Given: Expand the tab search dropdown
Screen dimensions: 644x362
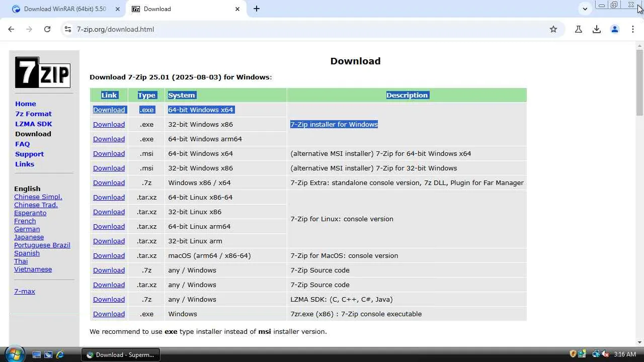Looking at the screenshot, I should (x=585, y=9).
